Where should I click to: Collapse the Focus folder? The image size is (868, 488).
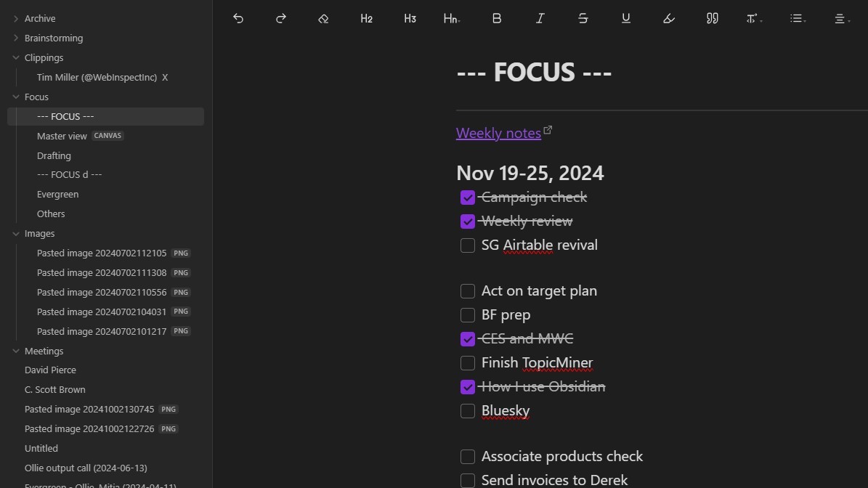16,97
